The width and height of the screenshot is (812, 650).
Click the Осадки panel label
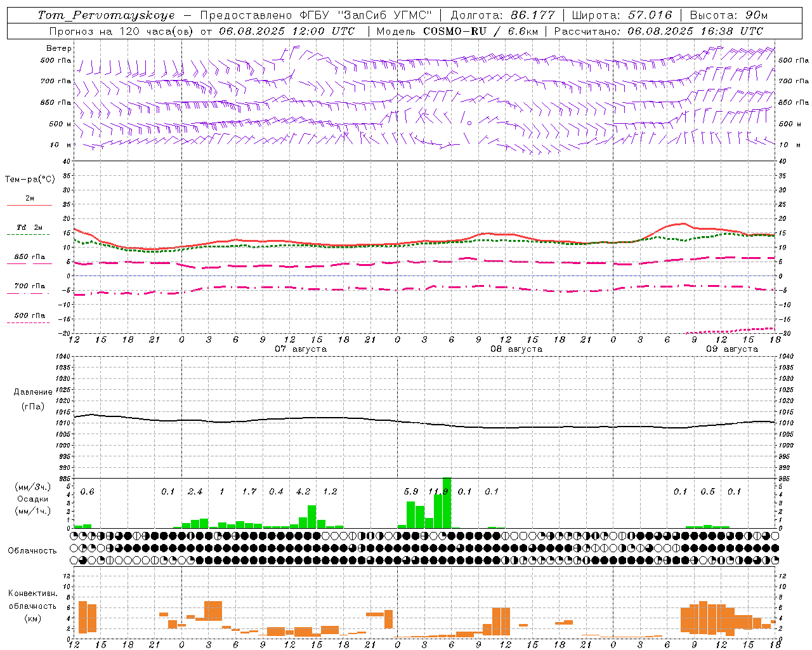tap(32, 499)
